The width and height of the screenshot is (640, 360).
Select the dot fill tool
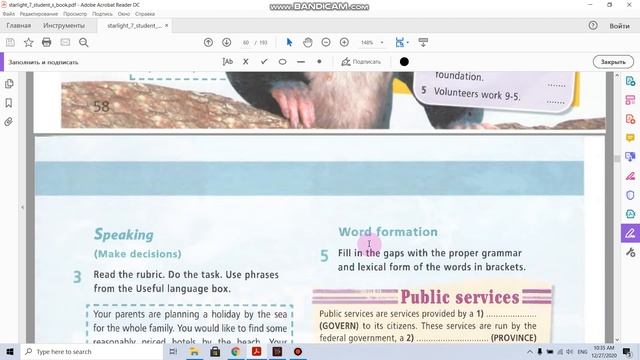point(319,62)
